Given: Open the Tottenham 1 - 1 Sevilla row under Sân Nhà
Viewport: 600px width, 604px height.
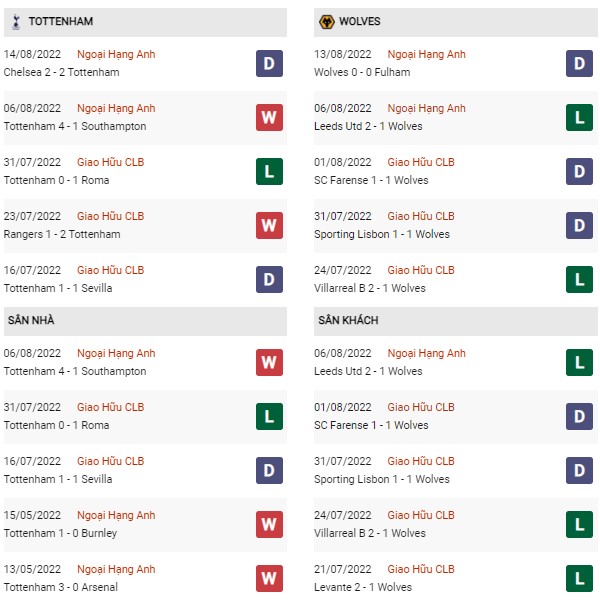Looking at the screenshot, I should click(145, 470).
